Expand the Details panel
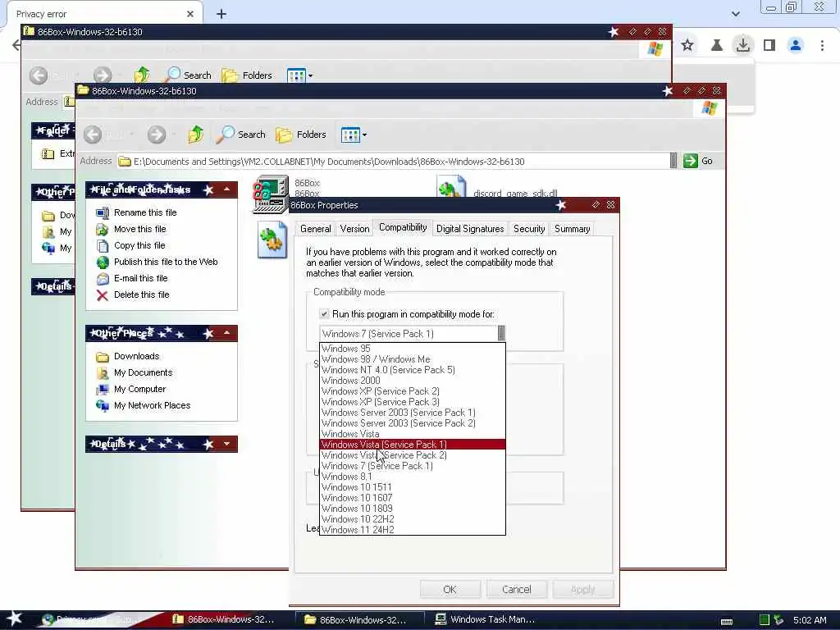 pos(227,444)
